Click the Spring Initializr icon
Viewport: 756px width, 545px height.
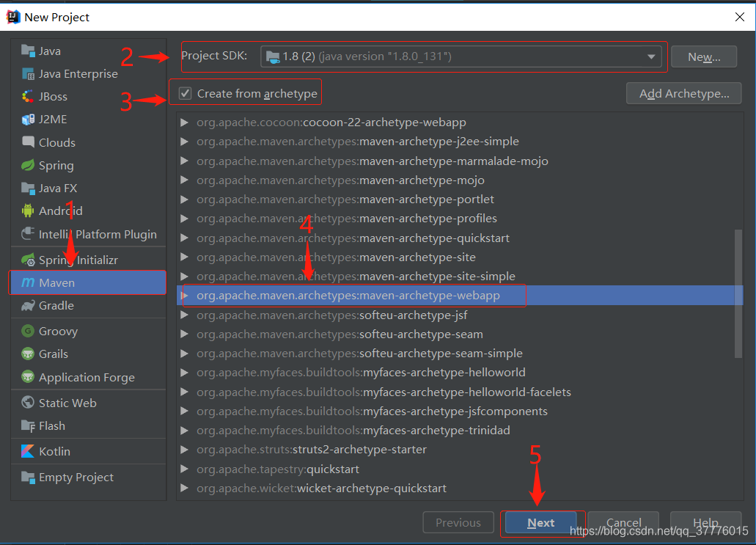pyautogui.click(x=28, y=260)
